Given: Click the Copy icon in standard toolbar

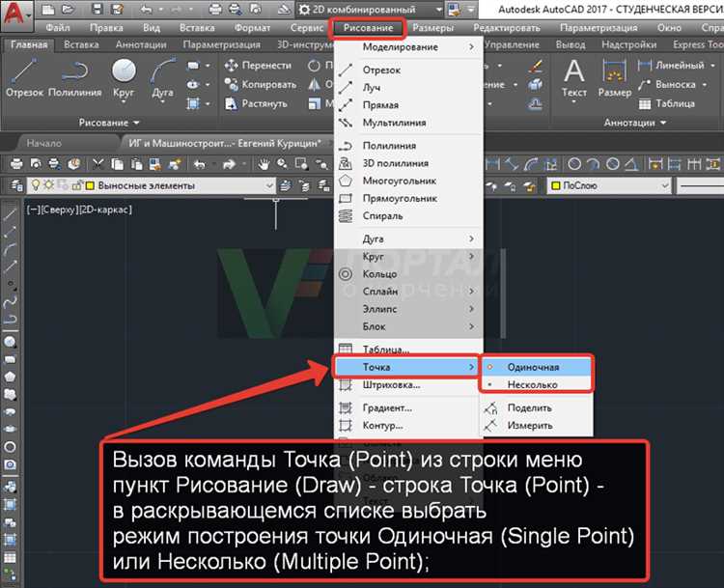Looking at the screenshot, I should [117, 164].
